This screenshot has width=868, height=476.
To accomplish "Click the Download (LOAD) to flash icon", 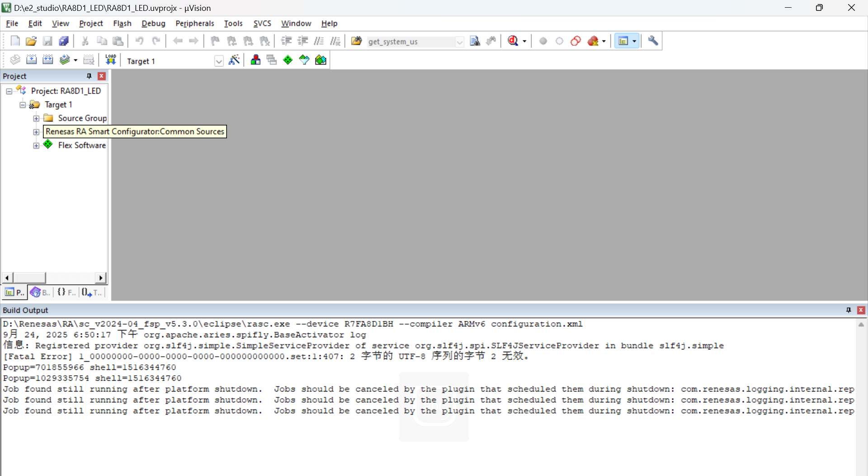I will click(x=111, y=60).
